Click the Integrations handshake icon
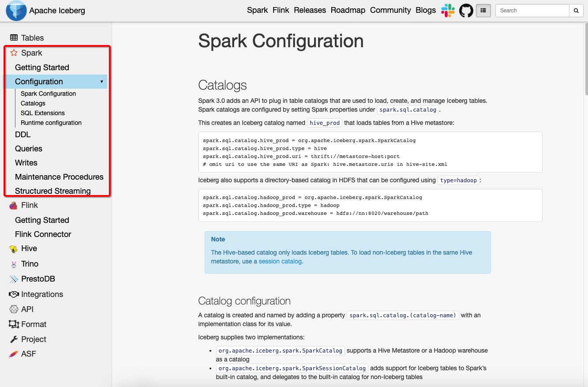588x387 pixels. (x=14, y=294)
